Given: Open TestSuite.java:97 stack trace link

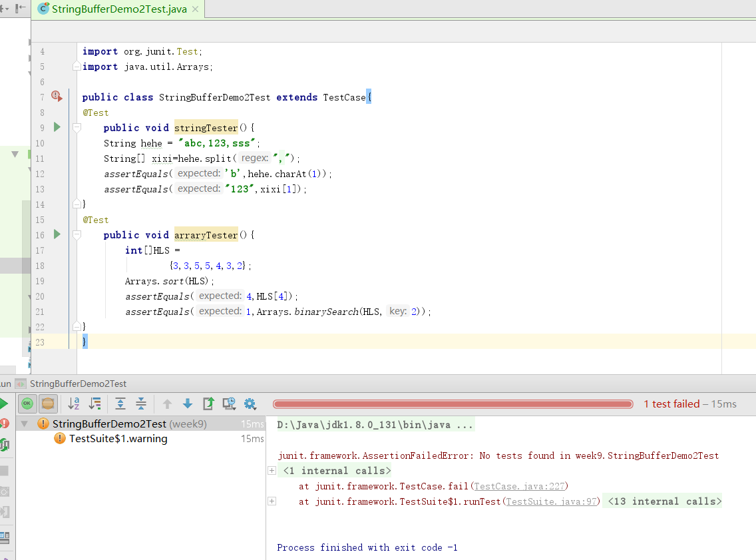Looking at the screenshot, I should coord(551,501).
